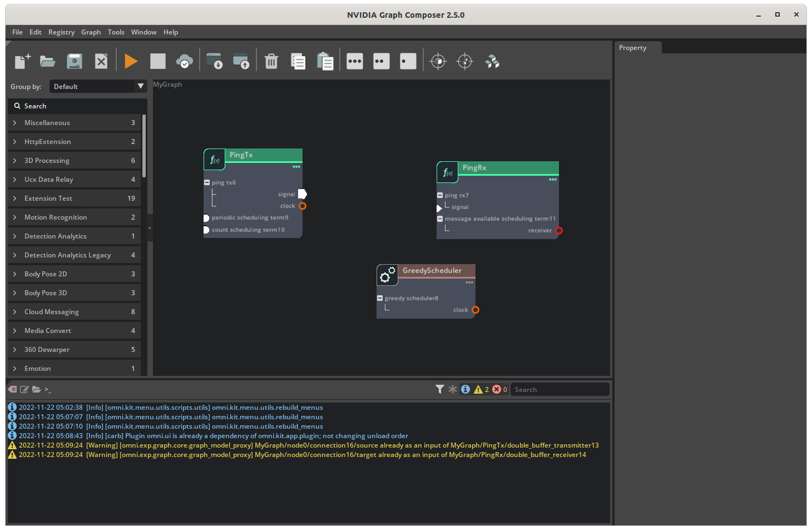Open the Window menu
Image resolution: width=812 pixels, height=531 pixels.
(x=144, y=32)
